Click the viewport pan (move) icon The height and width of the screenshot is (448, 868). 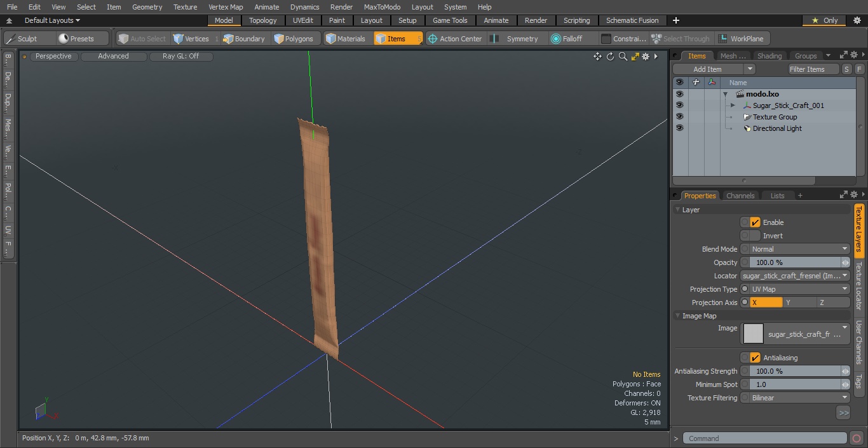(597, 57)
